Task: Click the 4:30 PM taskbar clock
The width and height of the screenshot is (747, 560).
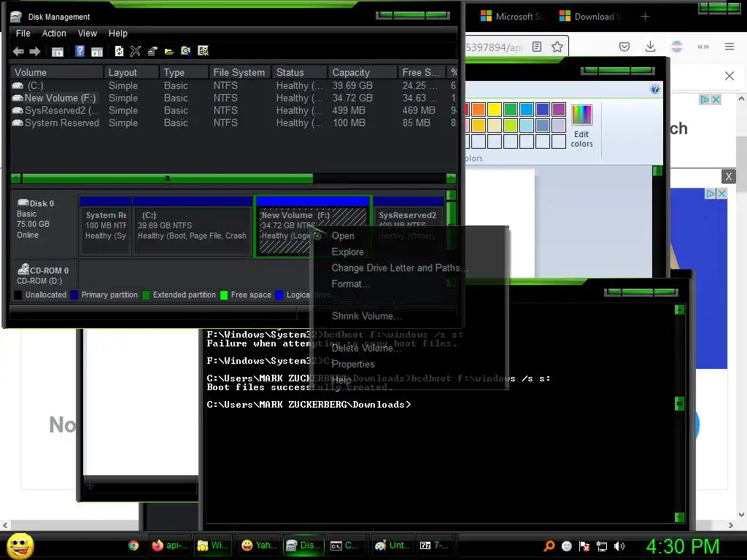Action: point(682,546)
